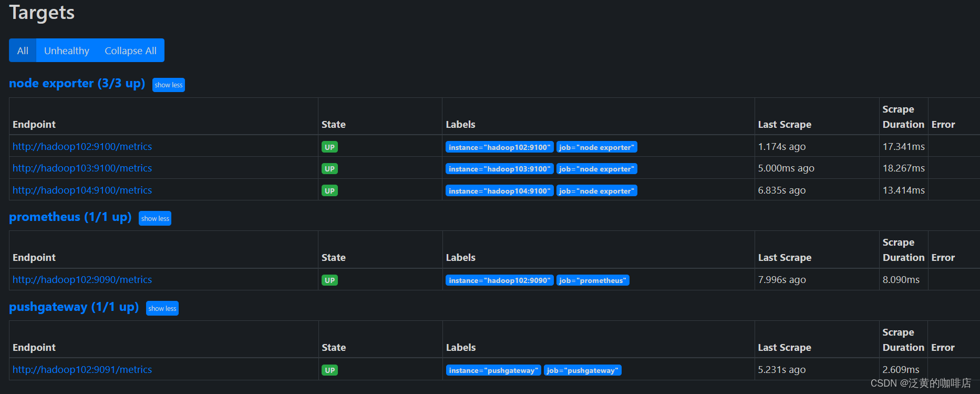Open prometheus (1/1 up) heading

coord(70,217)
